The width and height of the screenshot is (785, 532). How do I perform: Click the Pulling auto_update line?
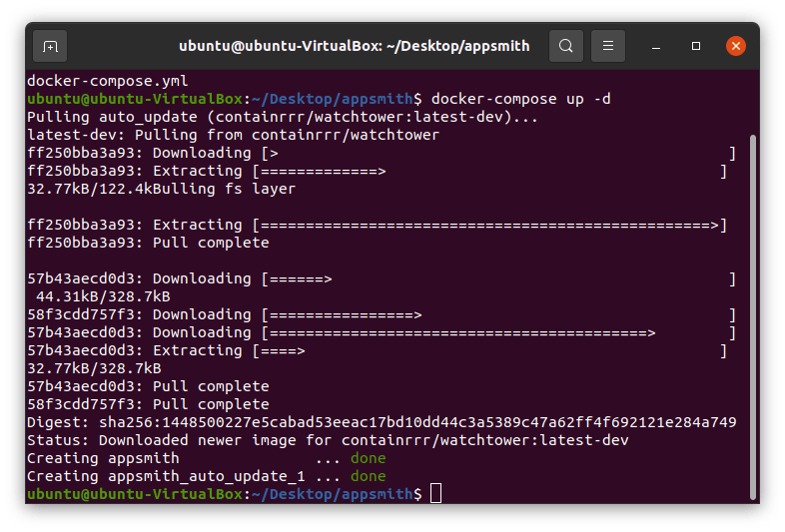coord(283,117)
